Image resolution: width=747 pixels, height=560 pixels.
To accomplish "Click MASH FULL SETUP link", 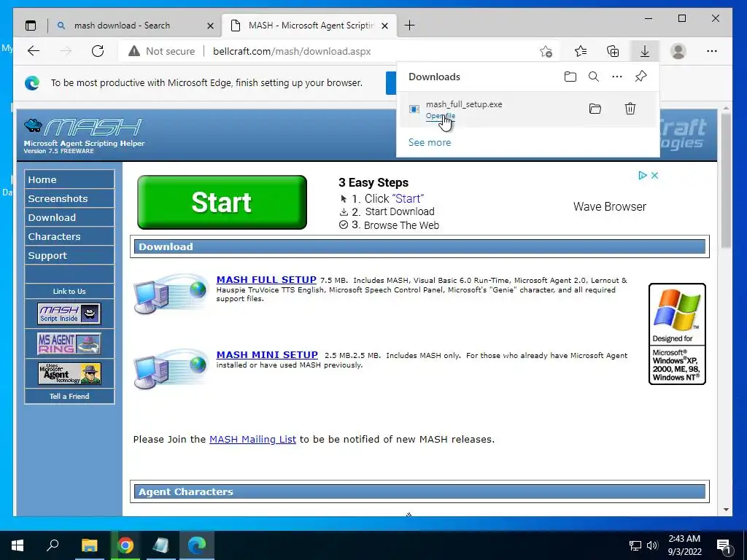I will pyautogui.click(x=266, y=279).
